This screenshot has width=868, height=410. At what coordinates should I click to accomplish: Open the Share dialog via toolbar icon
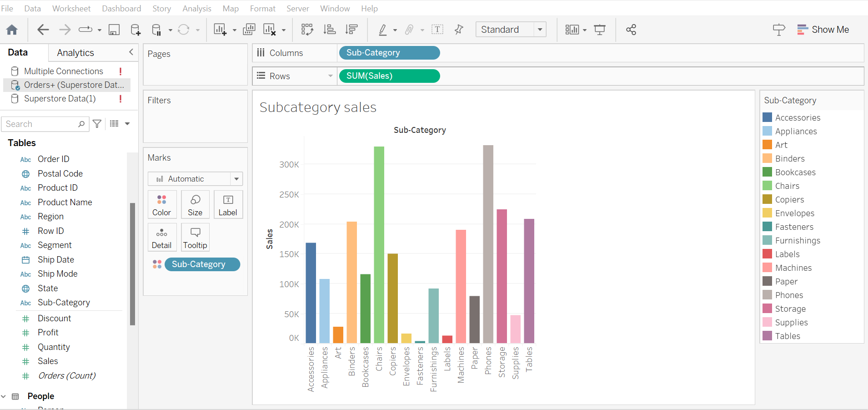tap(631, 30)
